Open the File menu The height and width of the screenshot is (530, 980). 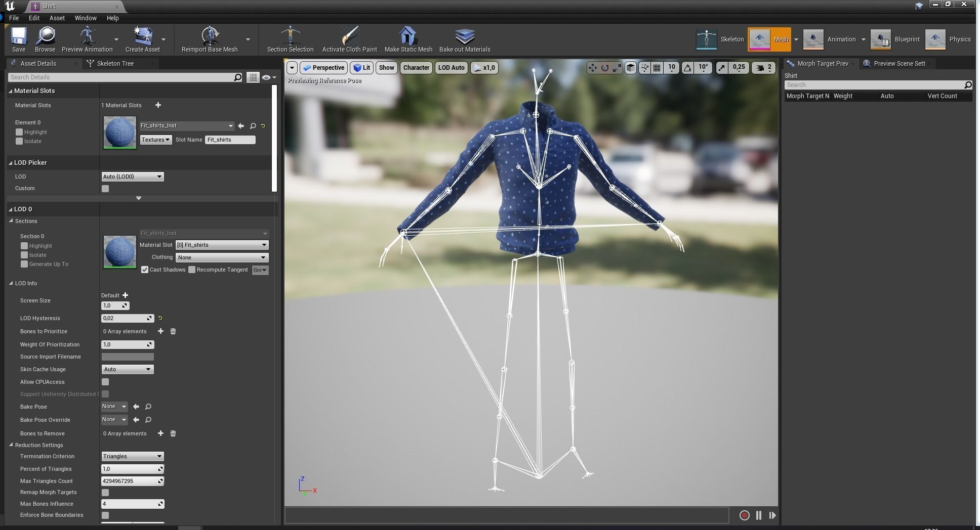pyautogui.click(x=14, y=18)
